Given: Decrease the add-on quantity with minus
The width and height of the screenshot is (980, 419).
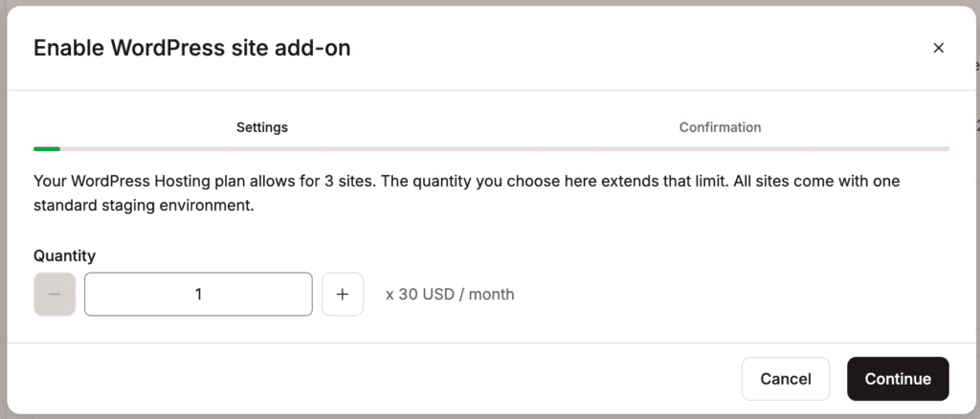Looking at the screenshot, I should point(55,294).
